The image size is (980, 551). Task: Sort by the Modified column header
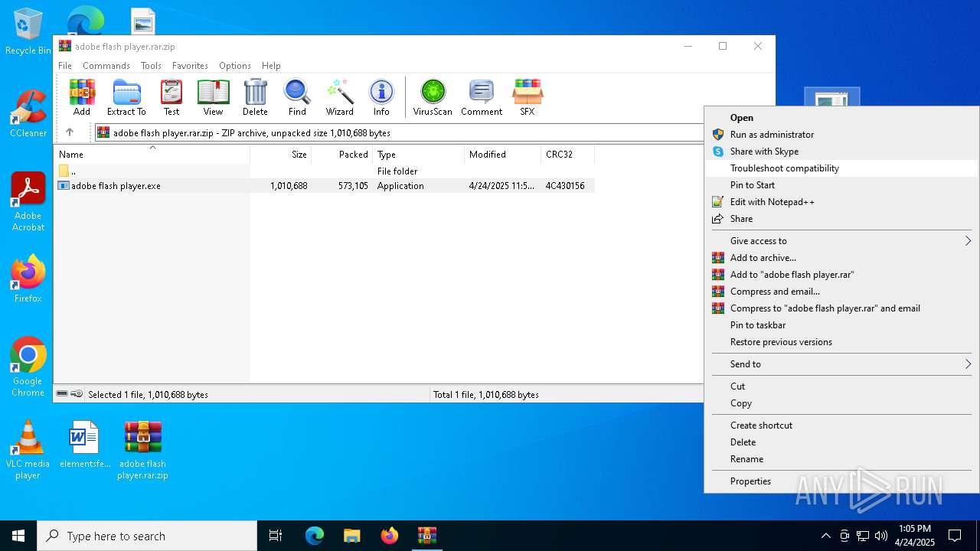coord(503,154)
